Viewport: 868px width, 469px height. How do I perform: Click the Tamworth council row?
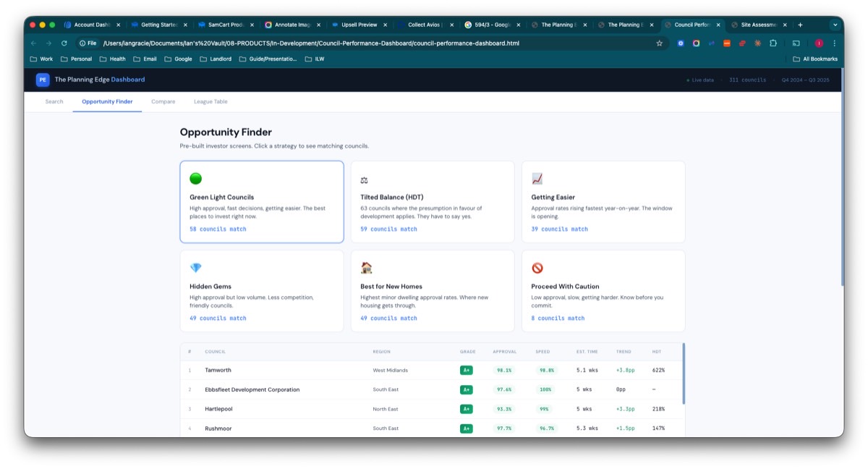(431, 370)
